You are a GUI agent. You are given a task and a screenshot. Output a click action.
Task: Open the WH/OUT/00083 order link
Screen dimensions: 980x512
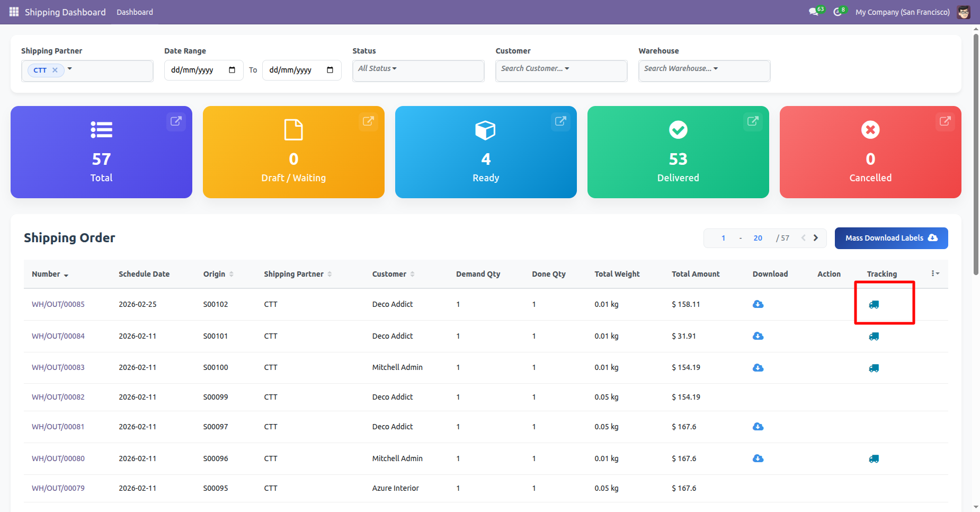coord(58,367)
